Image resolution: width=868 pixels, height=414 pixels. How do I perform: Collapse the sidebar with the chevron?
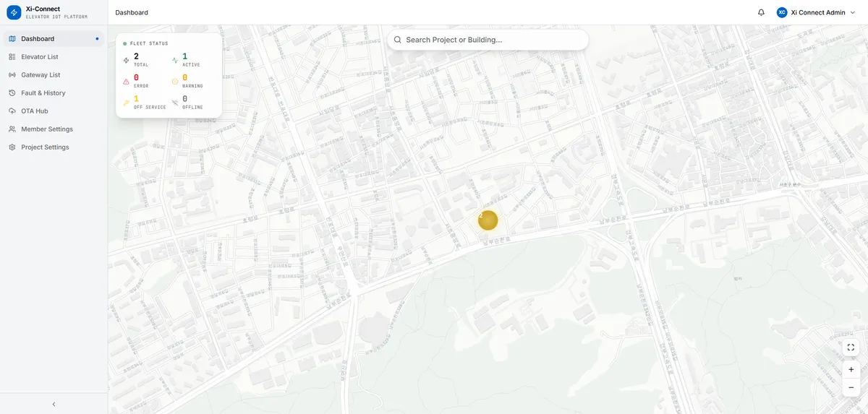[54, 404]
